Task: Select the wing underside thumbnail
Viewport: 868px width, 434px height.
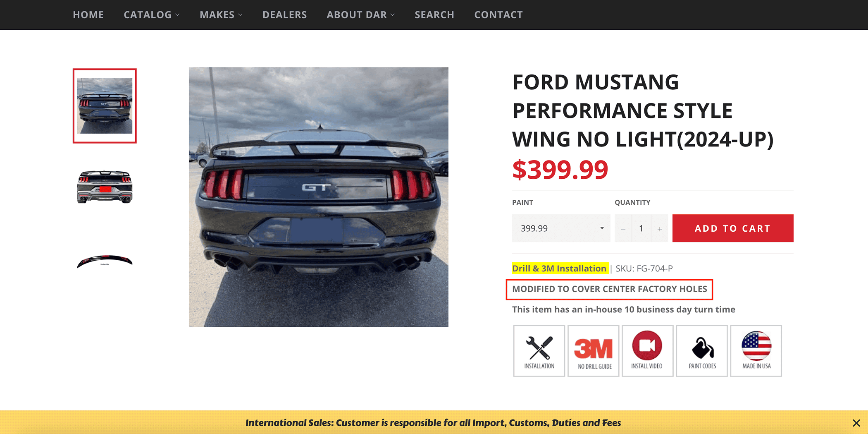Action: [x=105, y=261]
